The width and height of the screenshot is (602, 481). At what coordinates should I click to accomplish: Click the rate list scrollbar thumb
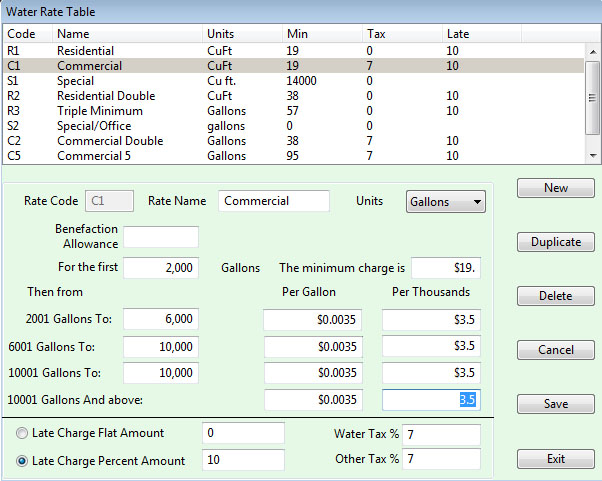(x=592, y=98)
